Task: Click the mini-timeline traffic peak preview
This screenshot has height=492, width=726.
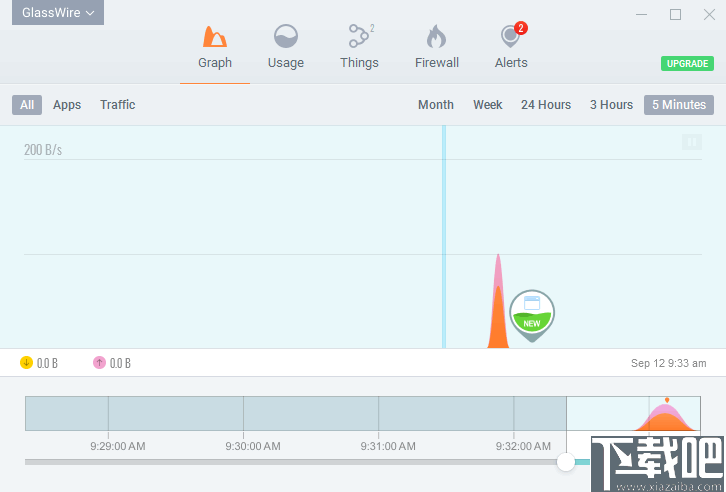Action: (x=666, y=418)
